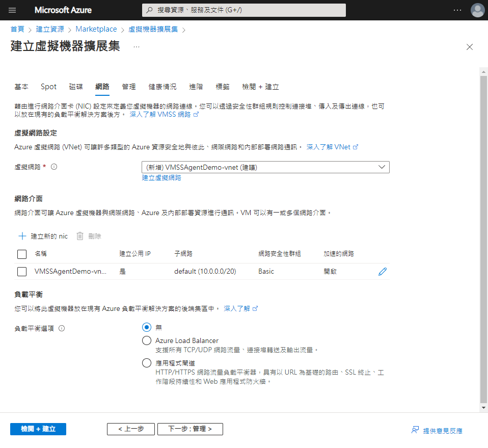This screenshot has width=488, height=448.
Task: Go to 建立資源 breadcrumb
Action: pos(50,29)
